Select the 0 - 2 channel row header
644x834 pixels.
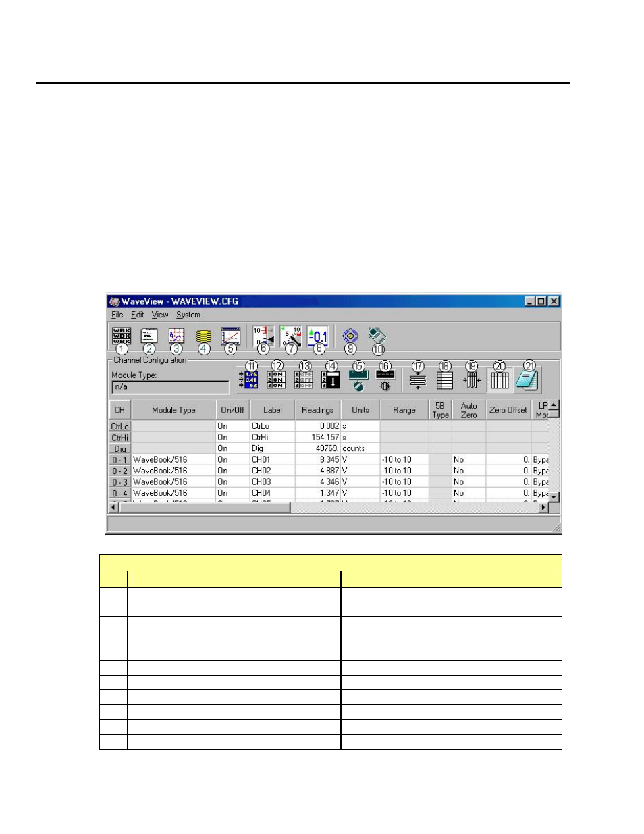(120, 471)
